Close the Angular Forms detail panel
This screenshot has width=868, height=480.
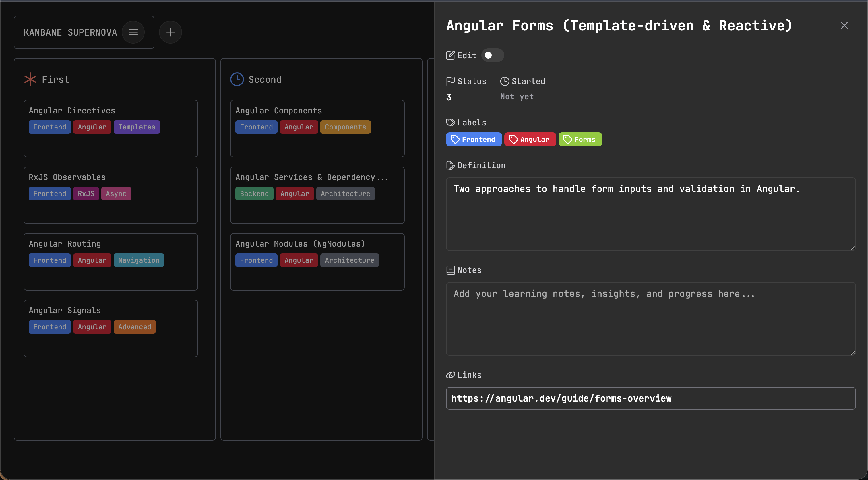pos(844,25)
